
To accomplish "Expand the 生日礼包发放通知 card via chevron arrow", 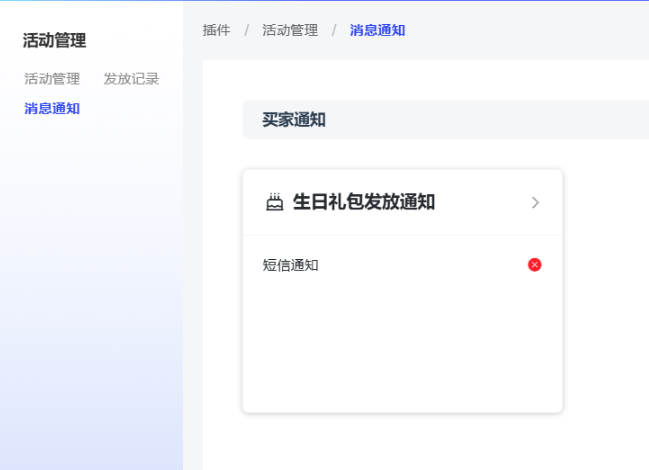I will [x=535, y=203].
